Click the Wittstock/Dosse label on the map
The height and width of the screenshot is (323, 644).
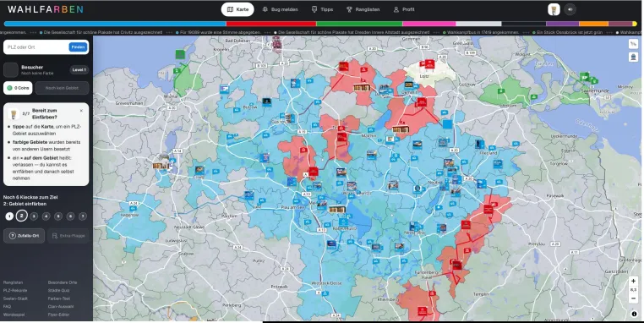[x=327, y=283]
